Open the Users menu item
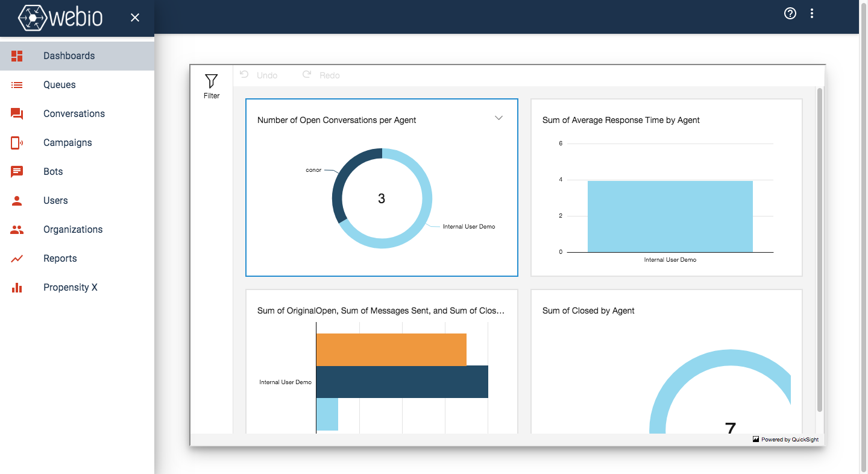 [77, 201]
